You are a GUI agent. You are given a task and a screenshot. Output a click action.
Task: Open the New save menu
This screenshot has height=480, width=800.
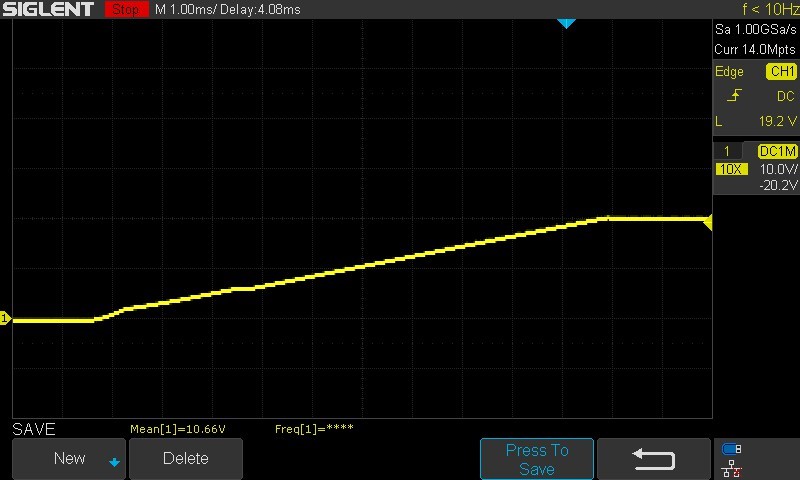point(69,458)
